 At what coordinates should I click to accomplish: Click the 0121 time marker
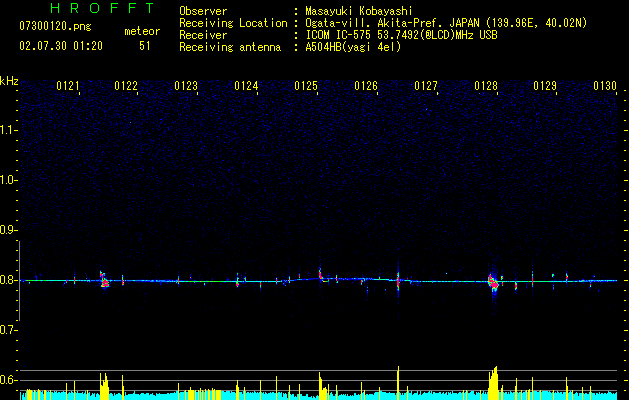click(67, 85)
